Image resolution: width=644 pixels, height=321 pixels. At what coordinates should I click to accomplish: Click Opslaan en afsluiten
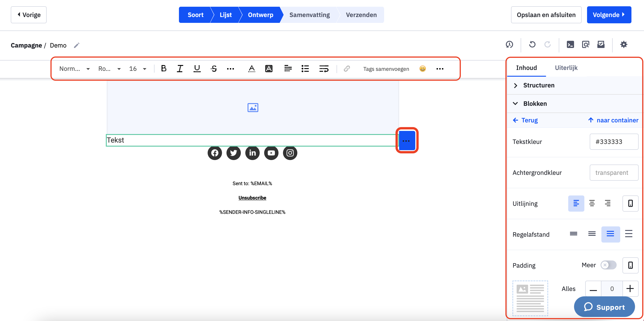point(546,15)
